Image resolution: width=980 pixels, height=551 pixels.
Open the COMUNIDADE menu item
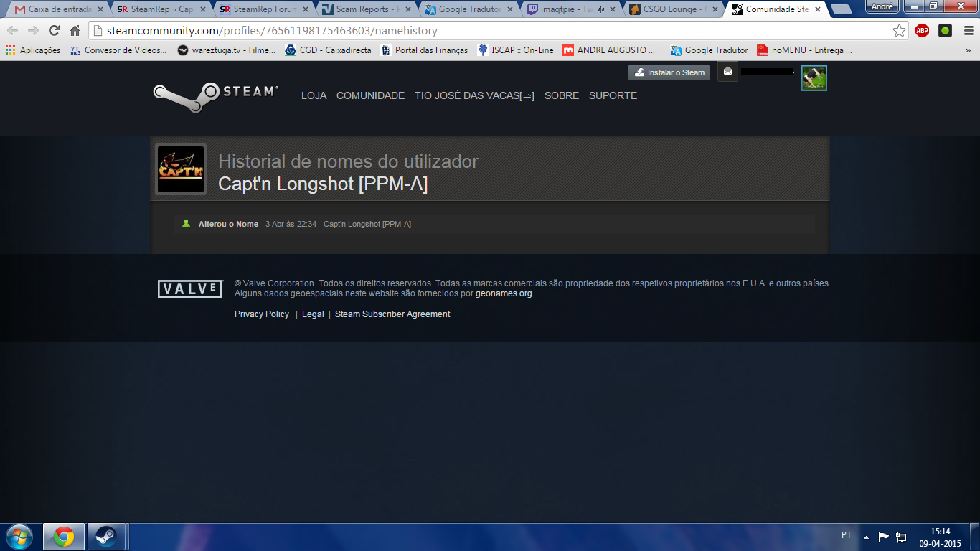[x=370, y=95]
